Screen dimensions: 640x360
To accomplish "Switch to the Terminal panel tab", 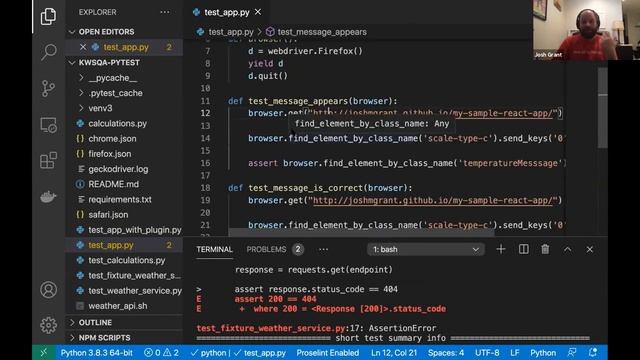I will tap(214, 249).
